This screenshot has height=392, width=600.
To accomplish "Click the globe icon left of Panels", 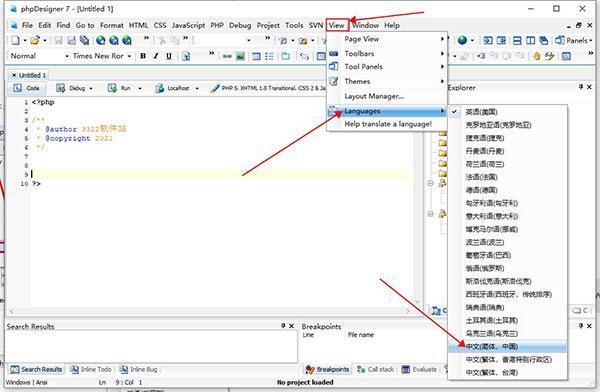I will pos(462,40).
